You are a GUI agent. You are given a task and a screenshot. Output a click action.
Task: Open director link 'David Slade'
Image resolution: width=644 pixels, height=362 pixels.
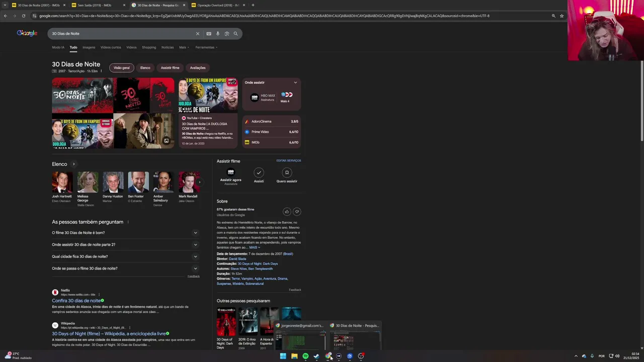click(x=237, y=259)
